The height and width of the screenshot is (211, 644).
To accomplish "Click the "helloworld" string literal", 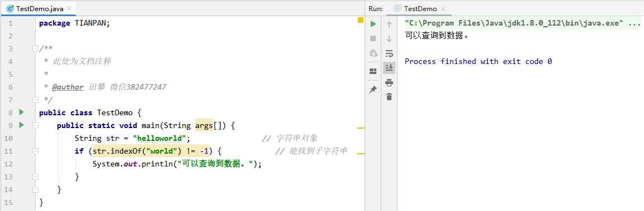I will (159, 138).
